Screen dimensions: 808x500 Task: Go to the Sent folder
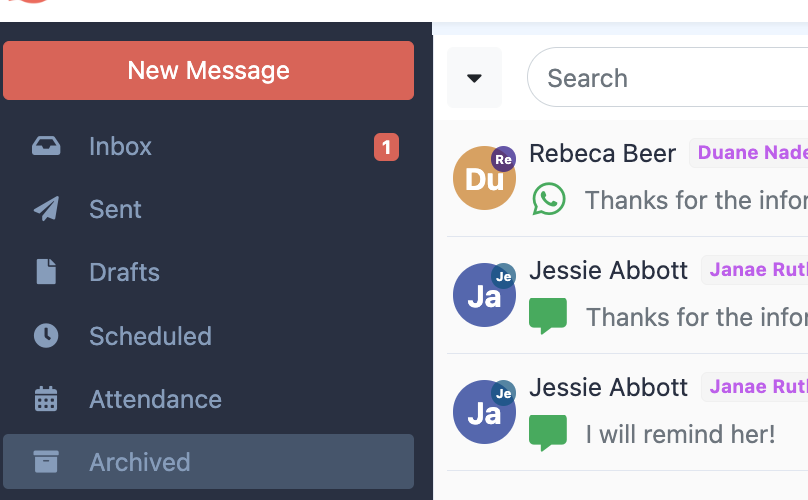point(115,209)
